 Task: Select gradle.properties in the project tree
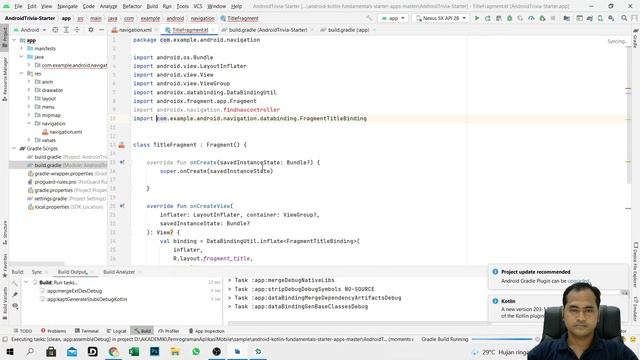(x=53, y=190)
